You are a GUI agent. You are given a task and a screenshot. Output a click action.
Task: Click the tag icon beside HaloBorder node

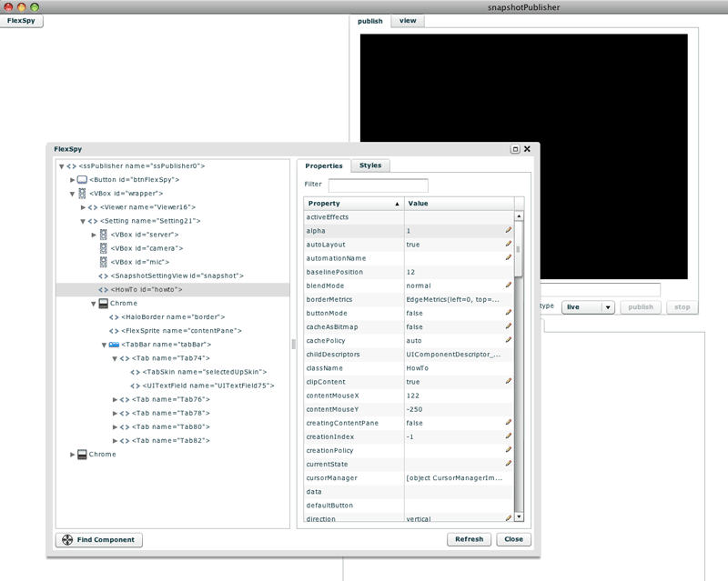point(114,317)
